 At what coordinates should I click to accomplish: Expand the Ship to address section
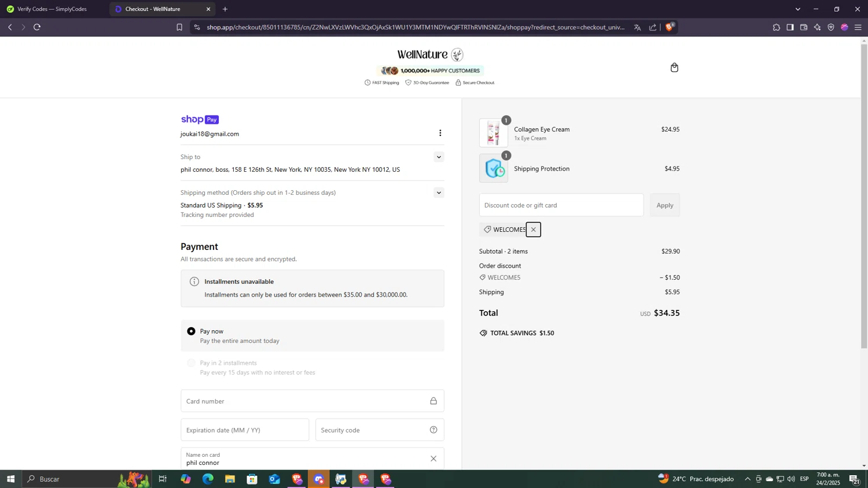pos(439,157)
